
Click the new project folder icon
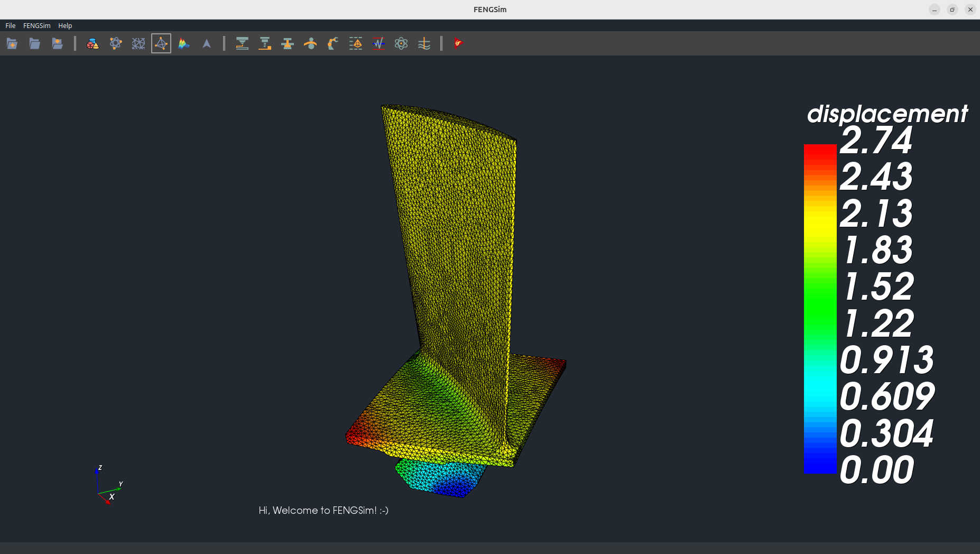click(x=12, y=43)
